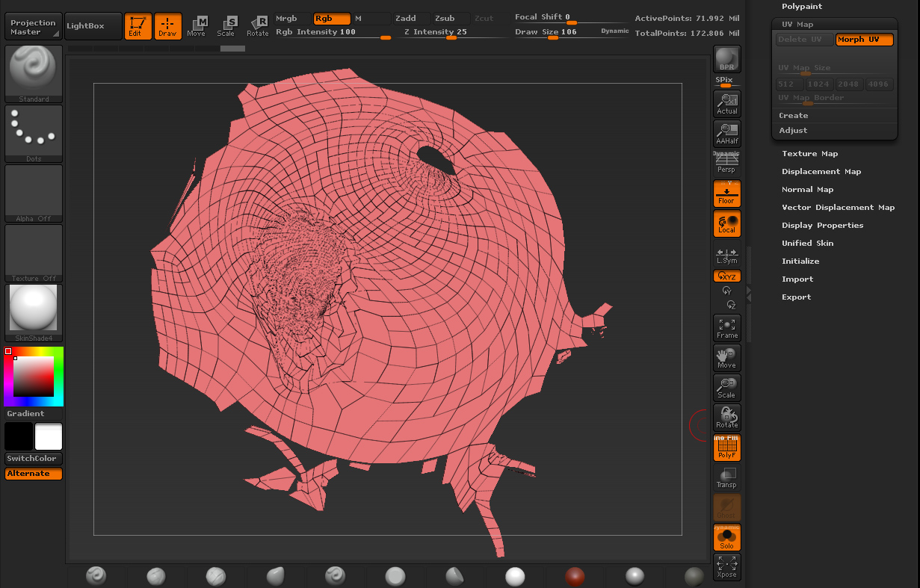
Task: Toggle Ghost transparency button
Action: point(727,507)
